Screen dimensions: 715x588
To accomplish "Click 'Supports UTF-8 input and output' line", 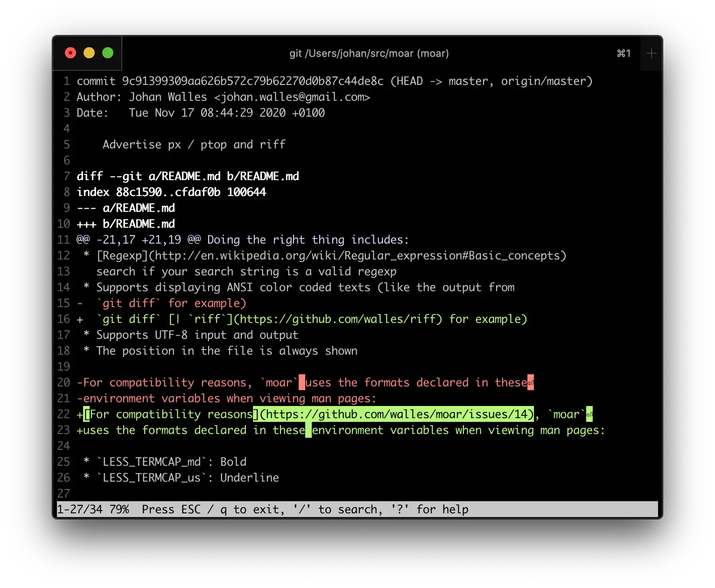I will click(x=191, y=335).
